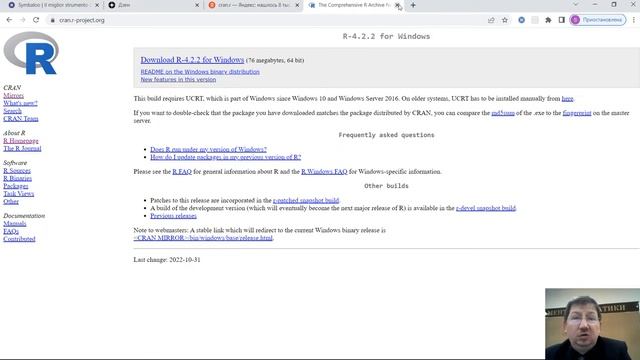Download R-4.2.2 for Windows
Screen dimensions: 640x360
click(192, 60)
